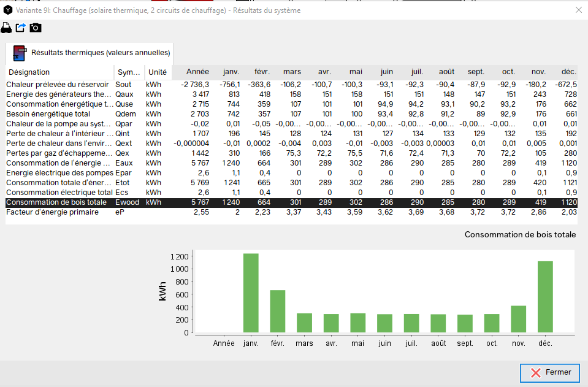
Task: Click the Ewood symbol cell
Action: click(x=127, y=202)
